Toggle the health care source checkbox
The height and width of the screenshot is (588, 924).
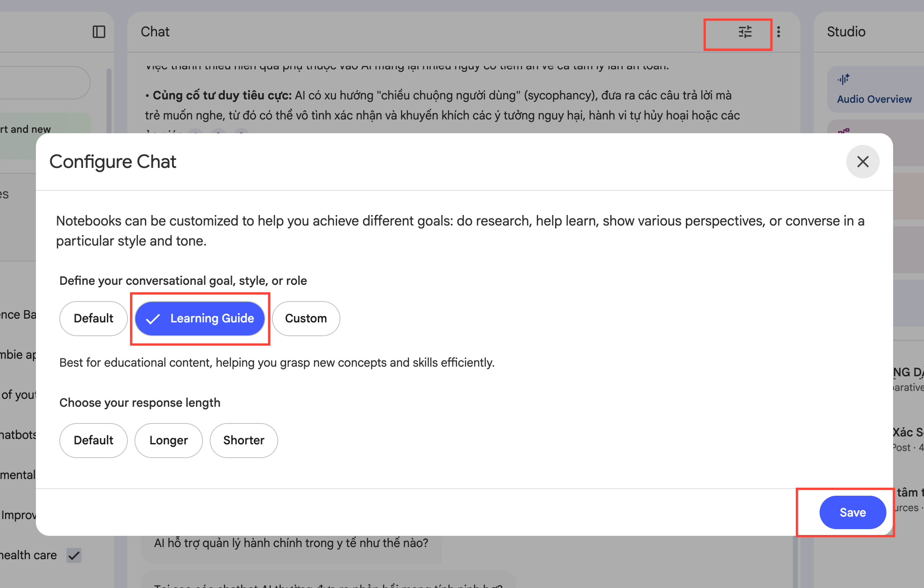[74, 555]
